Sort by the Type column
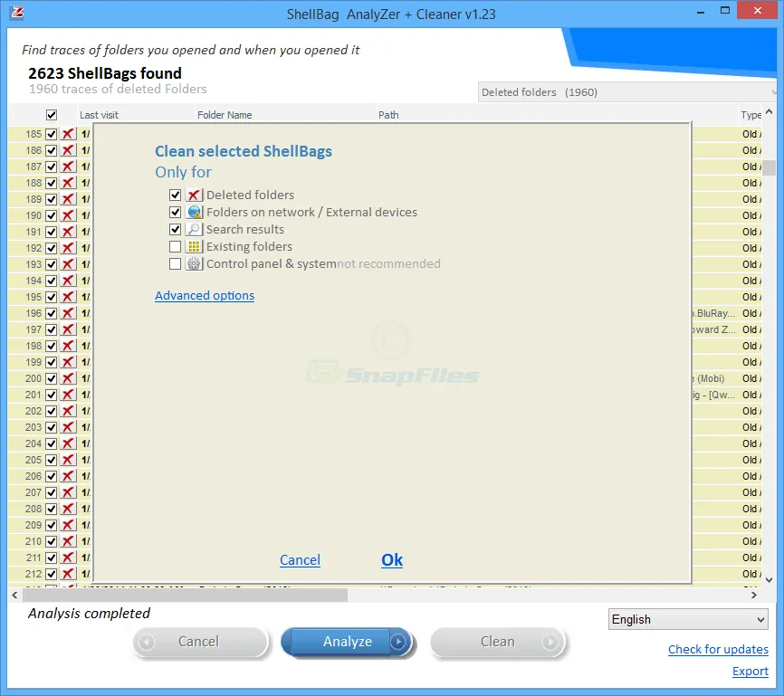This screenshot has height=696, width=784. coord(751,115)
